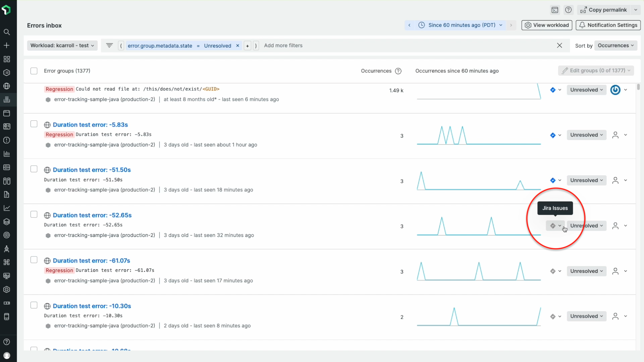The height and width of the screenshot is (362, 644).
Task: Open the Unresolved status dropdown on the -10.30s row
Action: point(586,316)
